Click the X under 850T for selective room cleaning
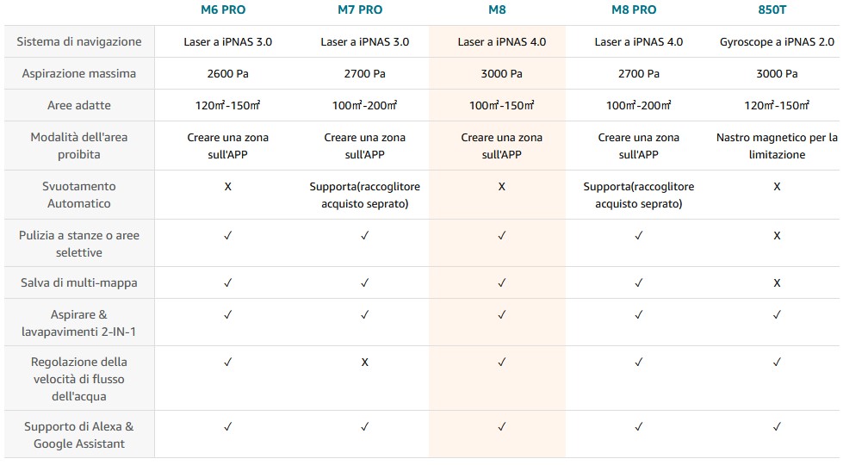 point(777,236)
